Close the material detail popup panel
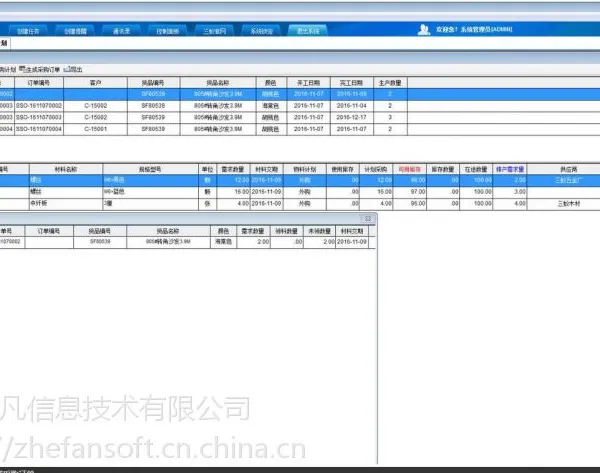Image resolution: width=600 pixels, height=473 pixels. 368,219
